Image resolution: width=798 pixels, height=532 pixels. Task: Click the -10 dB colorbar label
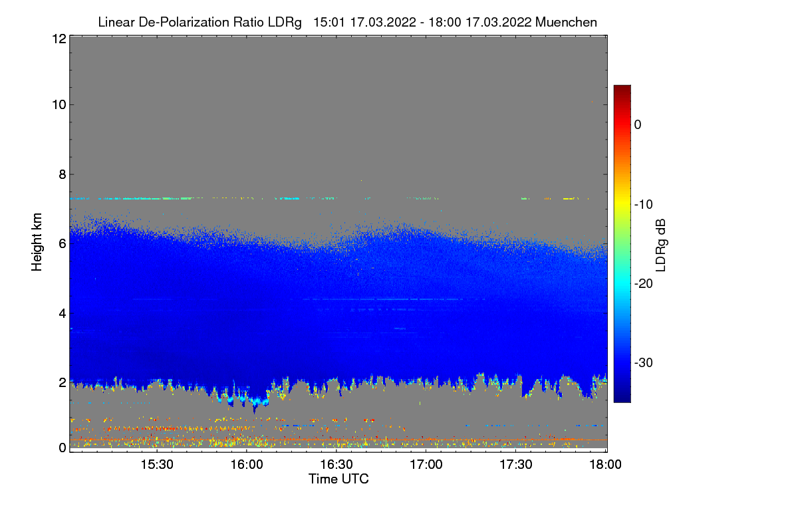pyautogui.click(x=644, y=204)
